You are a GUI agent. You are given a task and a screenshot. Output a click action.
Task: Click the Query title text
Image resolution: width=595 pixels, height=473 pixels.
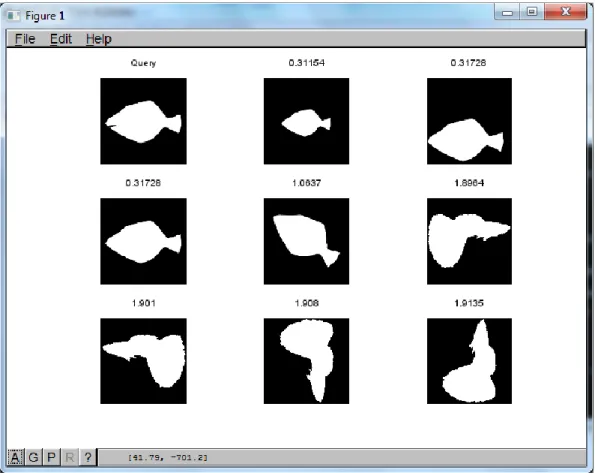click(x=143, y=63)
